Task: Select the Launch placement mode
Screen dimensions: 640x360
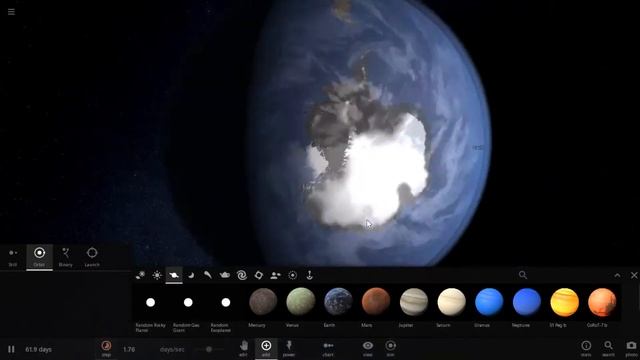Action: coord(92,257)
